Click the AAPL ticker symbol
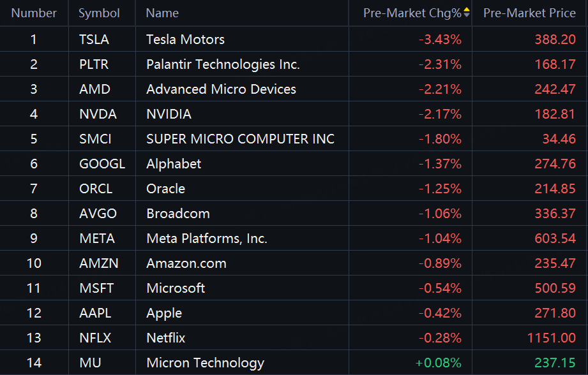Viewport: 588px width, 375px height. [x=95, y=313]
